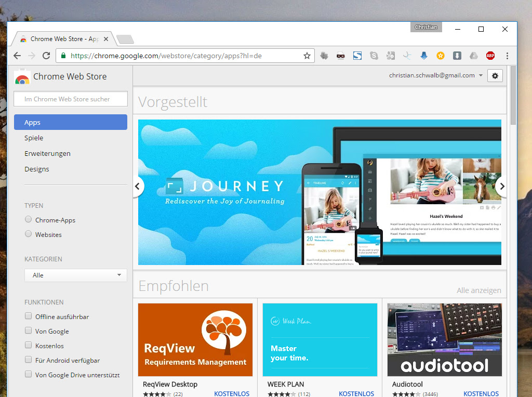This screenshot has width=532, height=397.
Task: Click the blue downward arrow extension icon
Action: (424, 56)
